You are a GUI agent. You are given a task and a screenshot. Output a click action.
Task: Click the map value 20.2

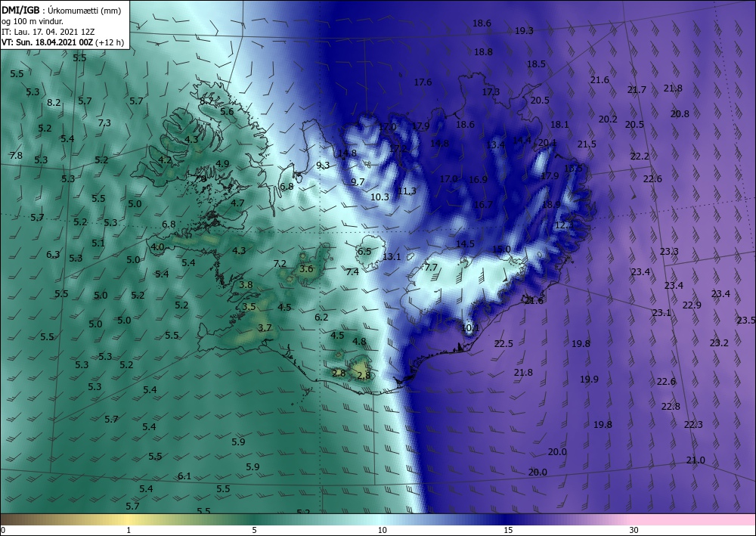(608, 119)
